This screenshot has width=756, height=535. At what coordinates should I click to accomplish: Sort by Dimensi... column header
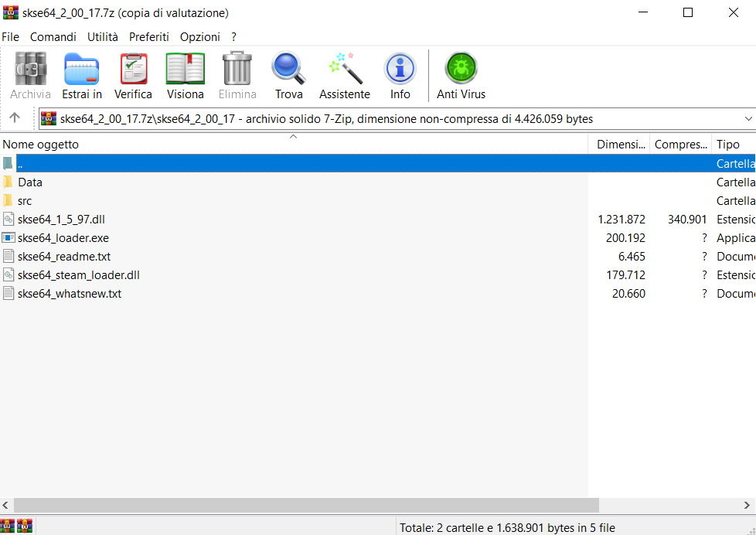619,145
